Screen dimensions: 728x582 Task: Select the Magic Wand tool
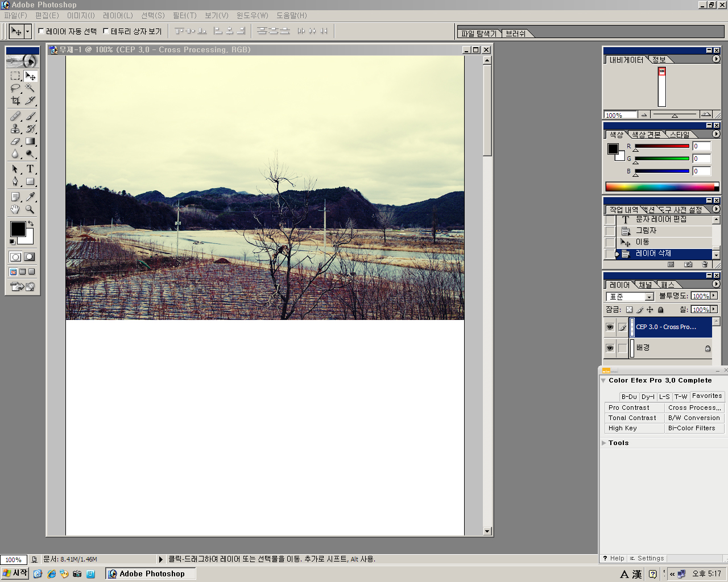(x=30, y=88)
